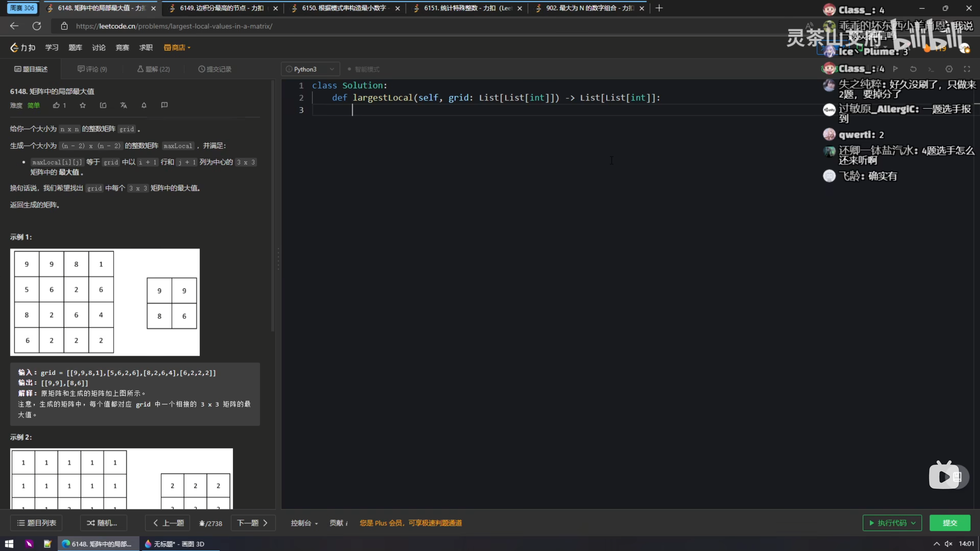Open 执行代码 run options arrow
Viewport: 980px width, 551px height.
pos(913,523)
